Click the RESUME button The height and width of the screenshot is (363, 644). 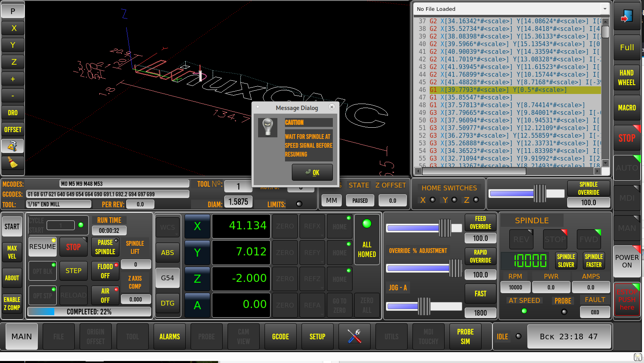[x=43, y=247]
